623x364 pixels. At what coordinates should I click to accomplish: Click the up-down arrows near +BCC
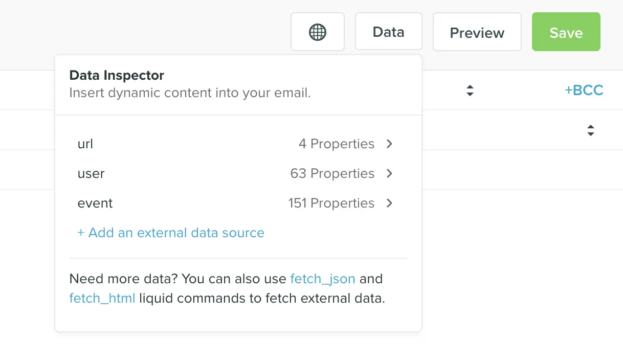[x=470, y=90]
